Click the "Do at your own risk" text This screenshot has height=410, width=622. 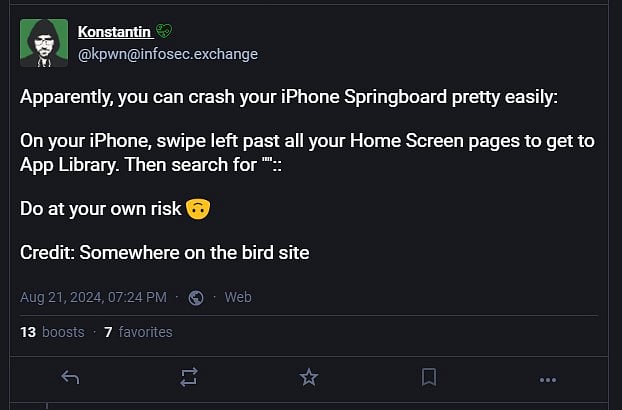100,209
